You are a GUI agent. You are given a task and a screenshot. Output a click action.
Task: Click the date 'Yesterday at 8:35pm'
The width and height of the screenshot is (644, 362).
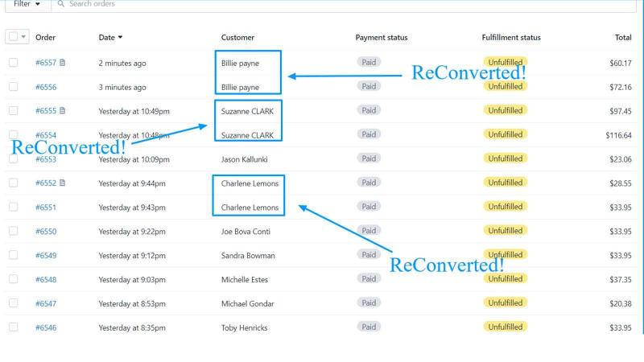pos(132,327)
